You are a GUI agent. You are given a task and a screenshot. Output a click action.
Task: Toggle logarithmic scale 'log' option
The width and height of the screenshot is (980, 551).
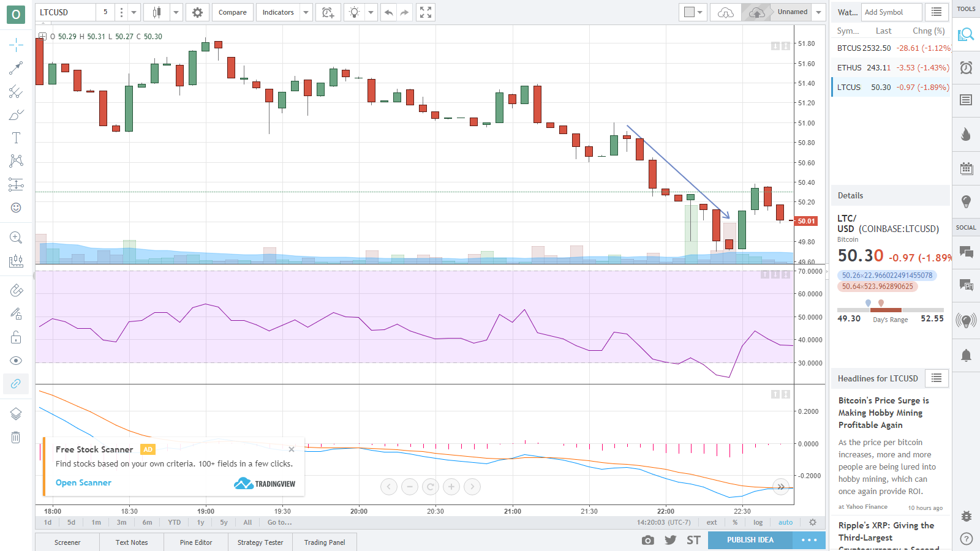(x=758, y=522)
